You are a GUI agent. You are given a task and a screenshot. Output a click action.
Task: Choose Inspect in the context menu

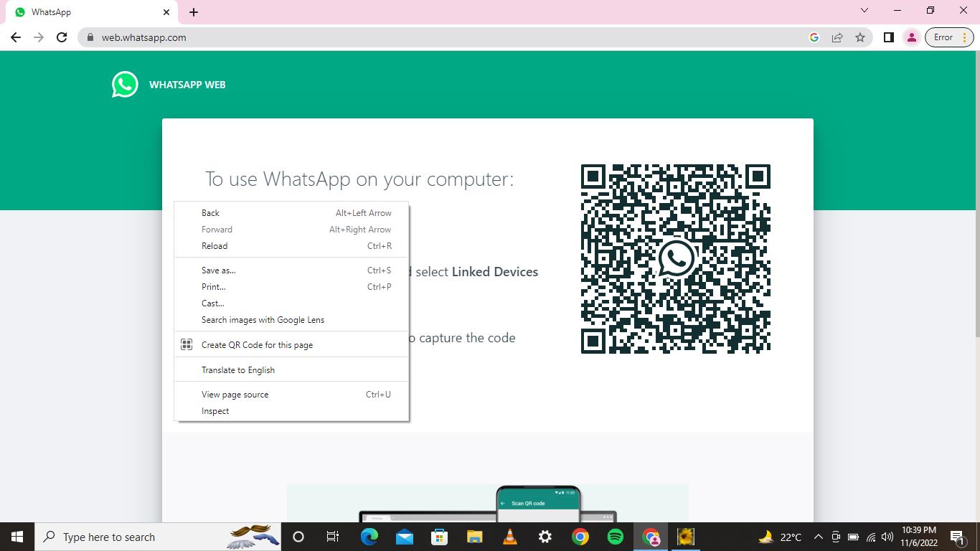click(x=215, y=411)
